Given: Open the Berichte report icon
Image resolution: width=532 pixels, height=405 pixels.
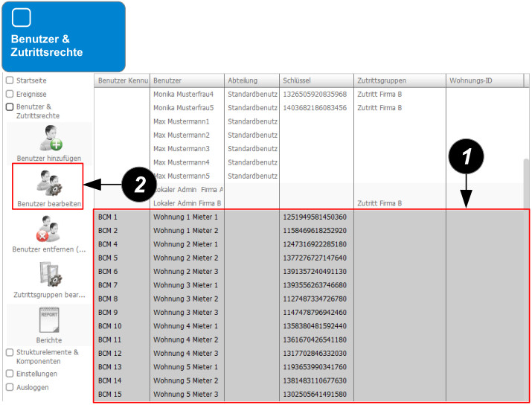Looking at the screenshot, I should coord(49,320).
